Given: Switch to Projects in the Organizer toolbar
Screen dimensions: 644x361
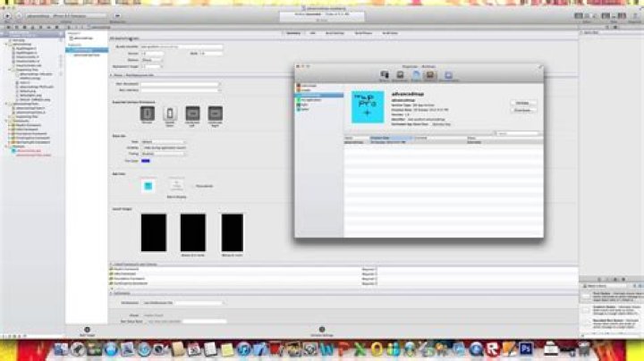Looking at the screenshot, I should tap(417, 76).
